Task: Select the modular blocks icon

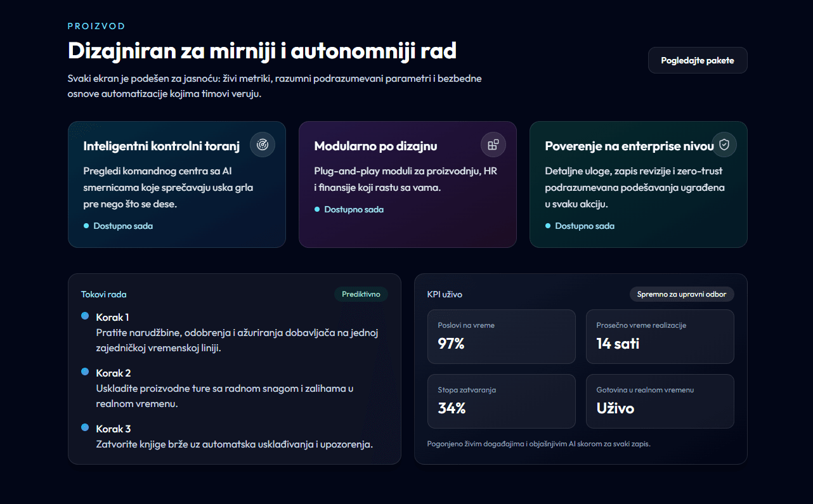Action: (493, 145)
